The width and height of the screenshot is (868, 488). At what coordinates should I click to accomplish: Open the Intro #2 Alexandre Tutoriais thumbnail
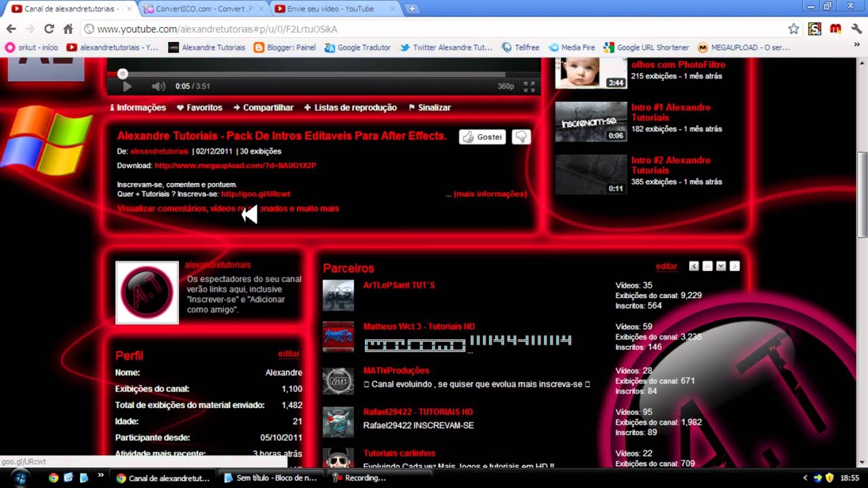tap(591, 175)
